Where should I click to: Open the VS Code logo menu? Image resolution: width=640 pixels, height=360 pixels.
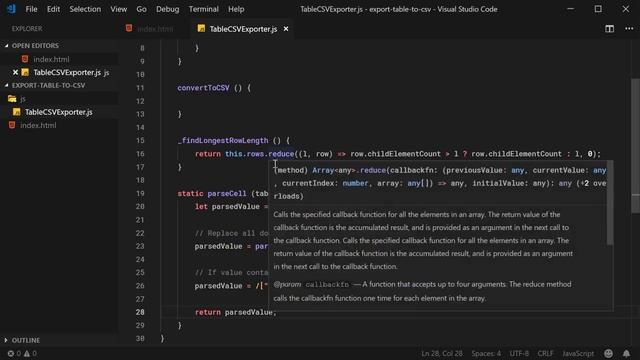click(x=11, y=9)
